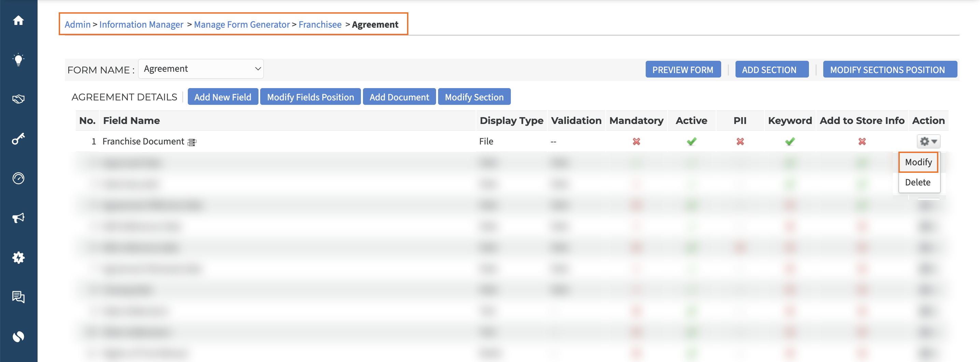Image resolution: width=980 pixels, height=362 pixels.
Task: Click the Modify Fields Position button
Action: [310, 97]
